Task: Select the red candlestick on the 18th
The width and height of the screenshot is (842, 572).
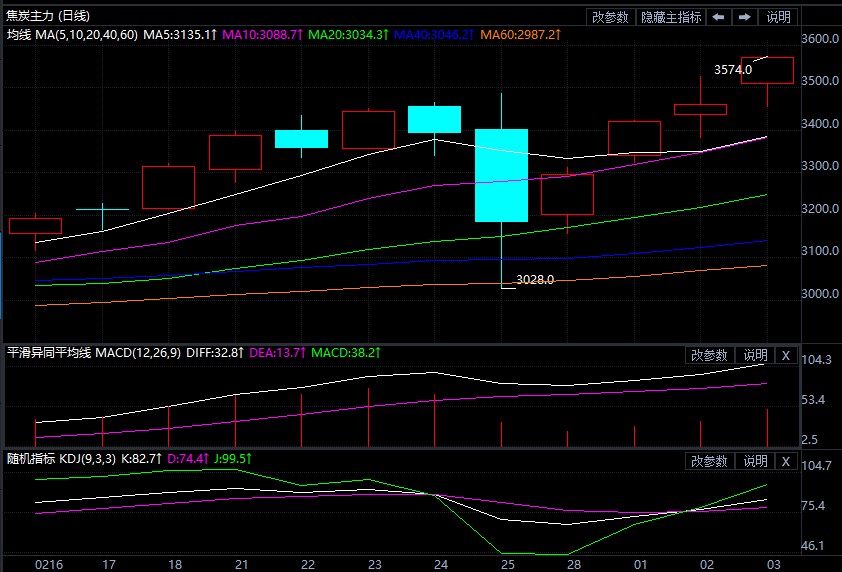Action: pyautogui.click(x=169, y=187)
